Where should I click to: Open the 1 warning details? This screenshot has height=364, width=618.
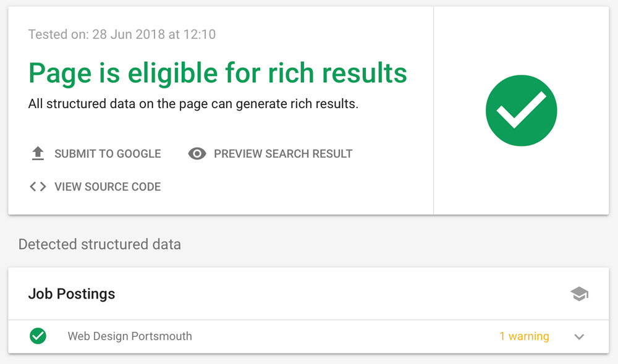coord(524,336)
